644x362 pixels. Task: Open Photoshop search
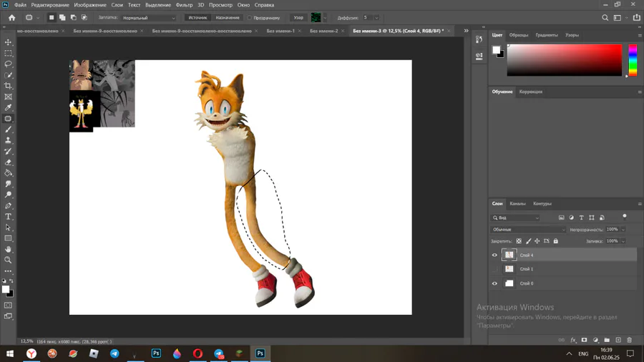605,18
